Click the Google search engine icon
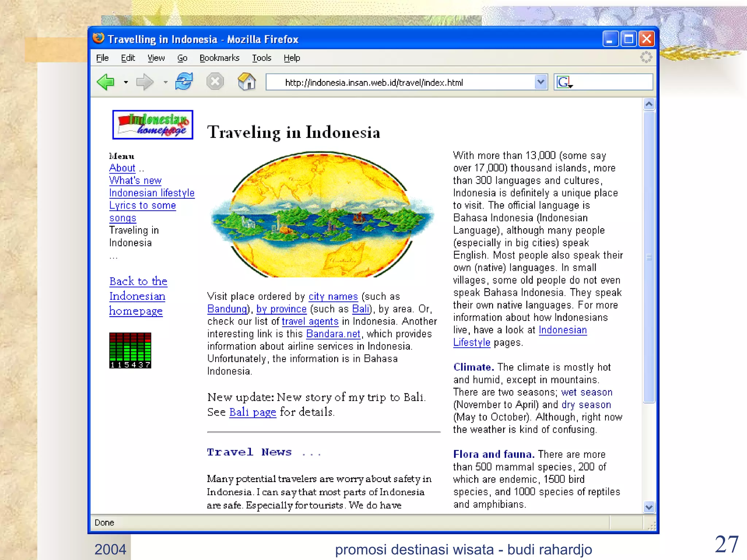The image size is (747, 560). [563, 82]
